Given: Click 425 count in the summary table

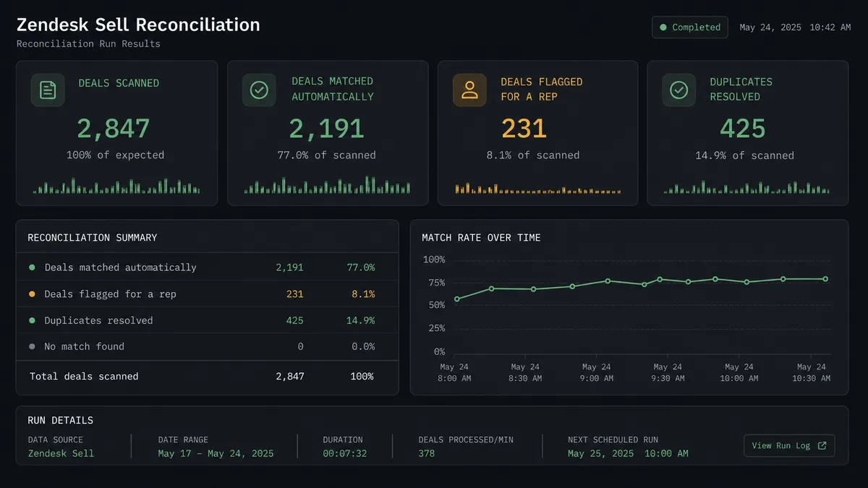Looking at the screenshot, I should [x=295, y=320].
